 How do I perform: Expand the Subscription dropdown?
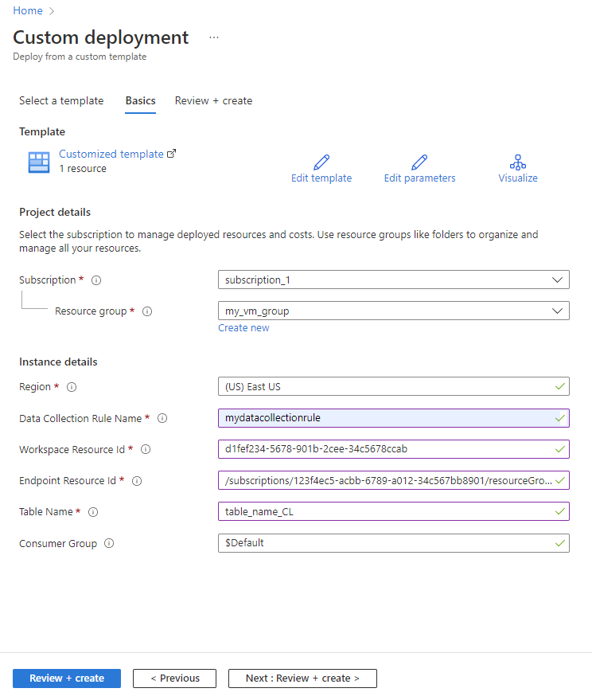click(x=394, y=280)
